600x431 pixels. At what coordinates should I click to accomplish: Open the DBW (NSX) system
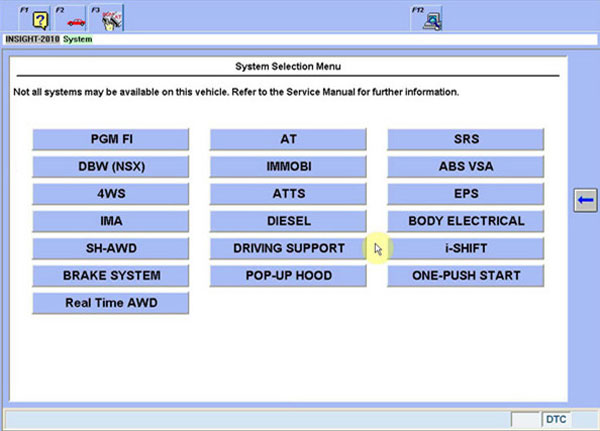111,166
